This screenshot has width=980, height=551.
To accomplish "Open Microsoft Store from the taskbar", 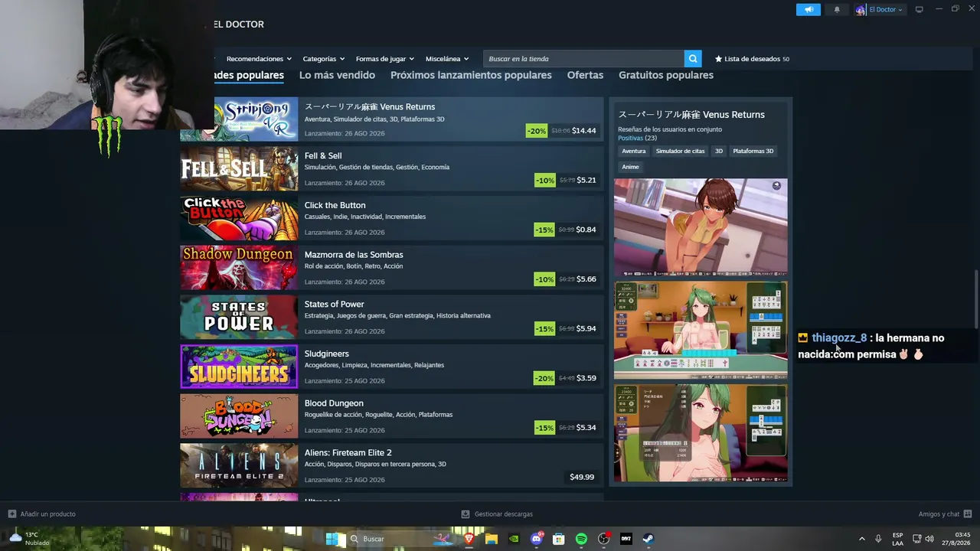I will 559,539.
